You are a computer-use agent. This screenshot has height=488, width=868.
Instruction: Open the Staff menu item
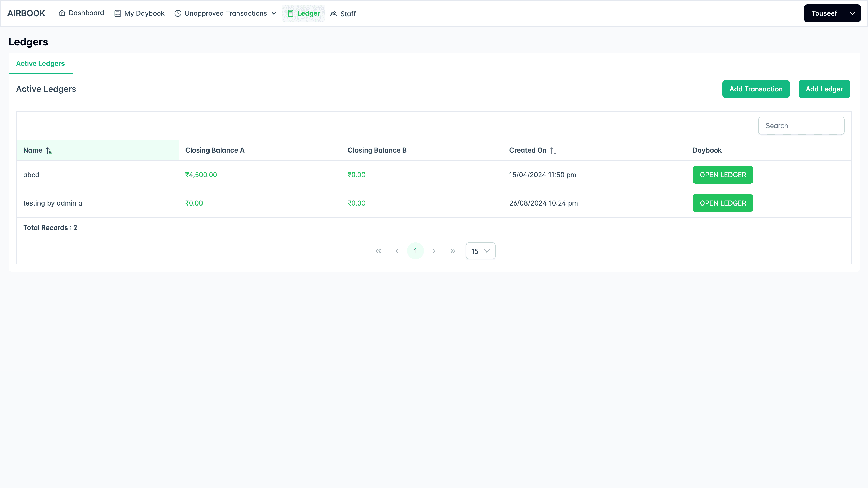point(347,14)
